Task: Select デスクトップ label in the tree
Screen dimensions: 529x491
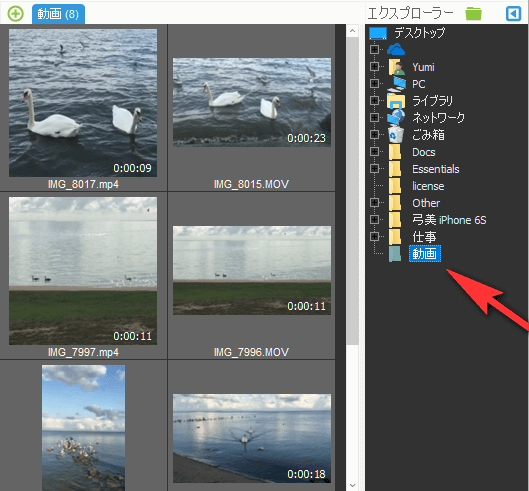Action: (x=419, y=33)
